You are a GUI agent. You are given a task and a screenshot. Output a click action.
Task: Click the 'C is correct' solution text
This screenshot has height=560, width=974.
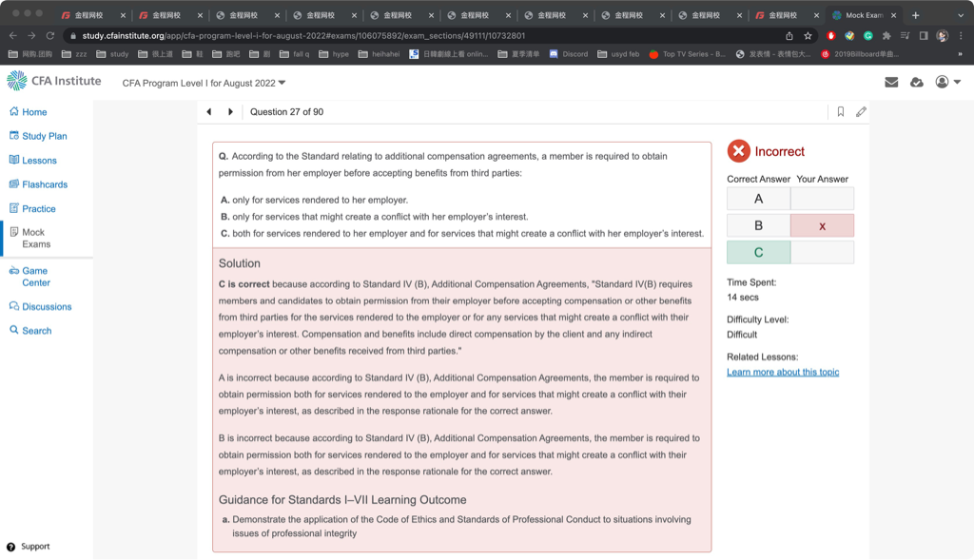click(x=244, y=284)
